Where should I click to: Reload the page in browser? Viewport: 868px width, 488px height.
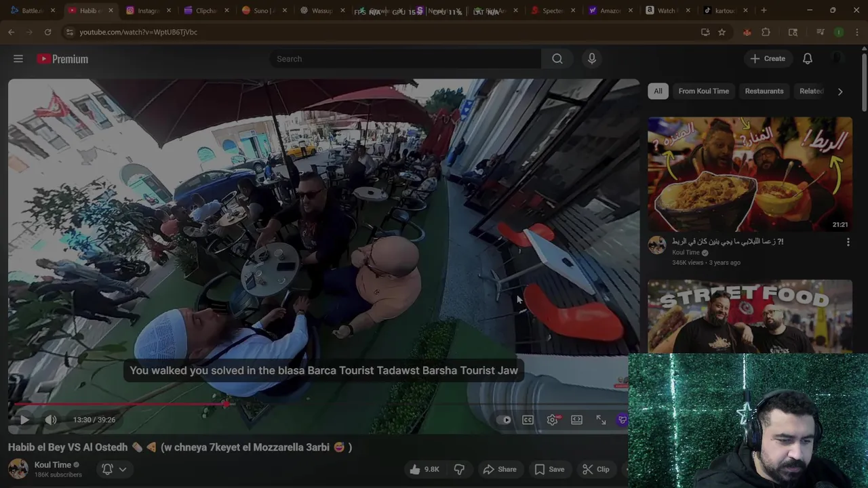tap(47, 32)
